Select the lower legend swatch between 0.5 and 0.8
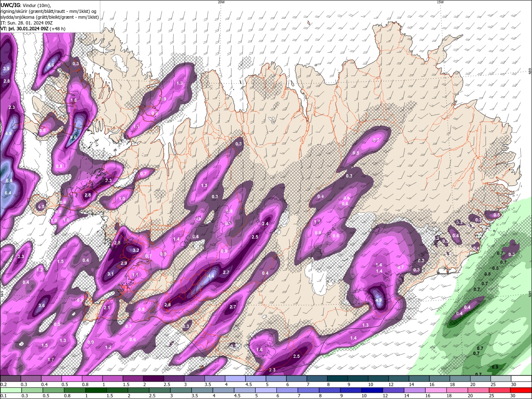532x399 pixels. (x=53, y=390)
